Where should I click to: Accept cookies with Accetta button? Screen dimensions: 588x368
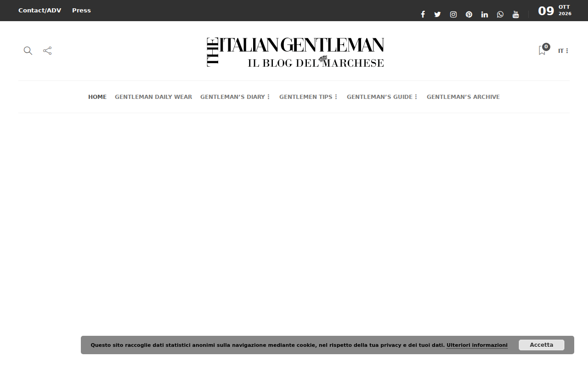[x=542, y=345]
